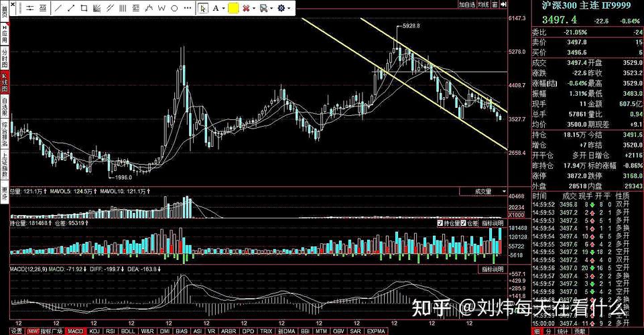Collapse the side panel with arrow icon
Viewport: 644px width, 335px height.
tap(503, 5)
